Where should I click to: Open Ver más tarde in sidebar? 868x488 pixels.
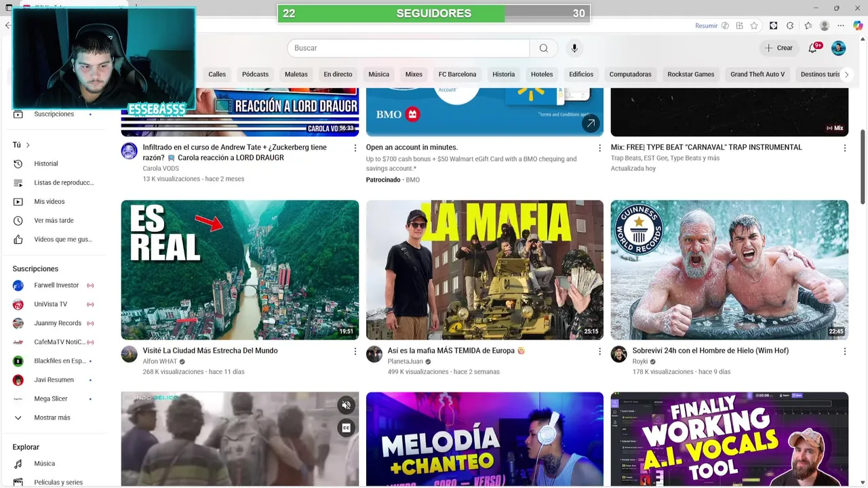pyautogui.click(x=54, y=220)
